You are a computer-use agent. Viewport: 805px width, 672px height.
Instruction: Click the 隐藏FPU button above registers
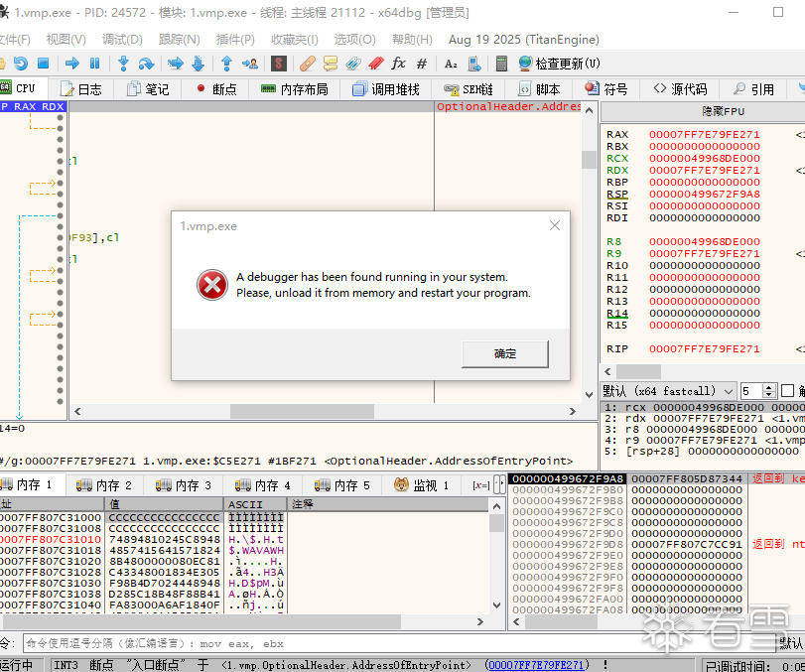pos(723,111)
